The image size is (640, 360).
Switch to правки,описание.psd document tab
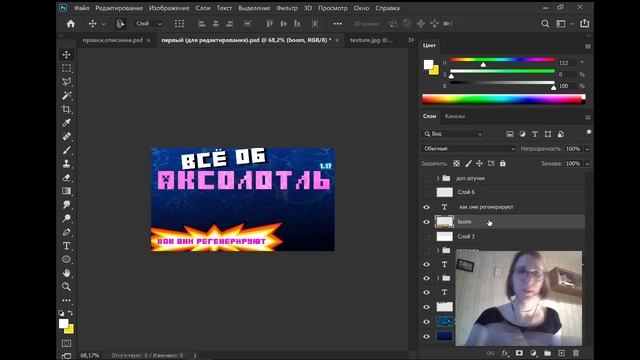point(113,40)
